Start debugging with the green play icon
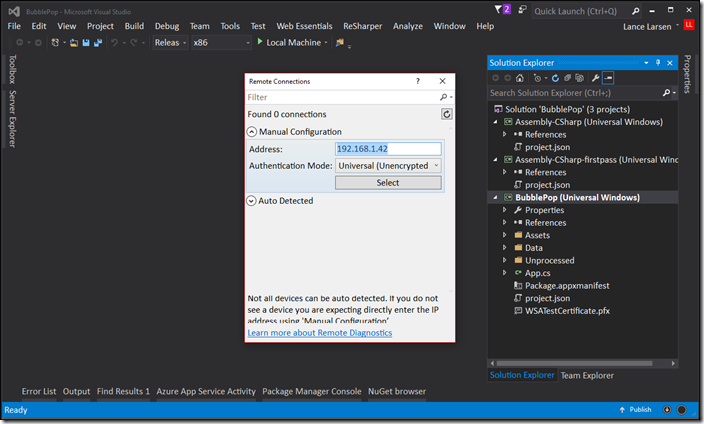Screen dimensions: 704x424 pos(260,42)
